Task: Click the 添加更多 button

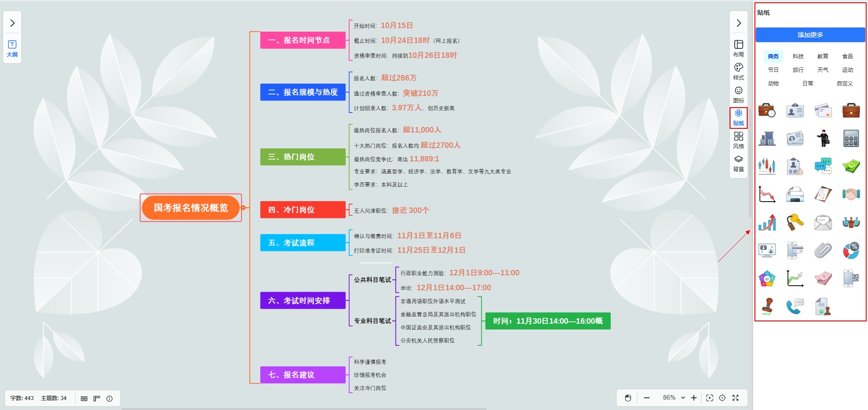Action: click(810, 35)
